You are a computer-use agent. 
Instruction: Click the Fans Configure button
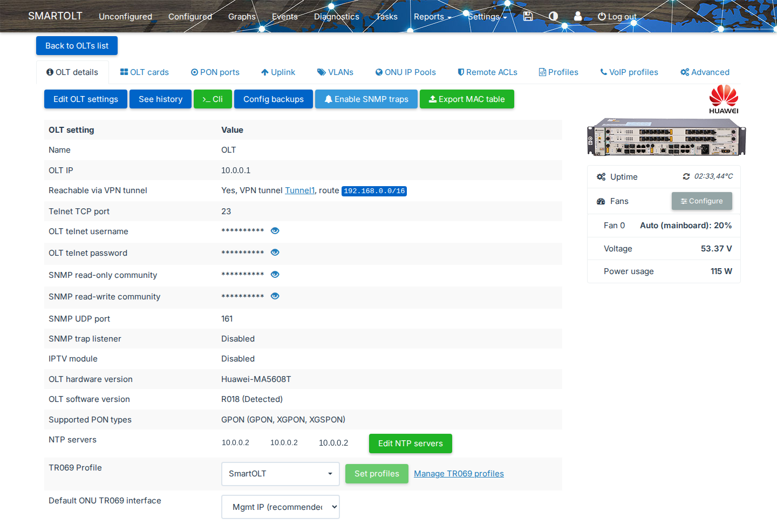pyautogui.click(x=702, y=201)
